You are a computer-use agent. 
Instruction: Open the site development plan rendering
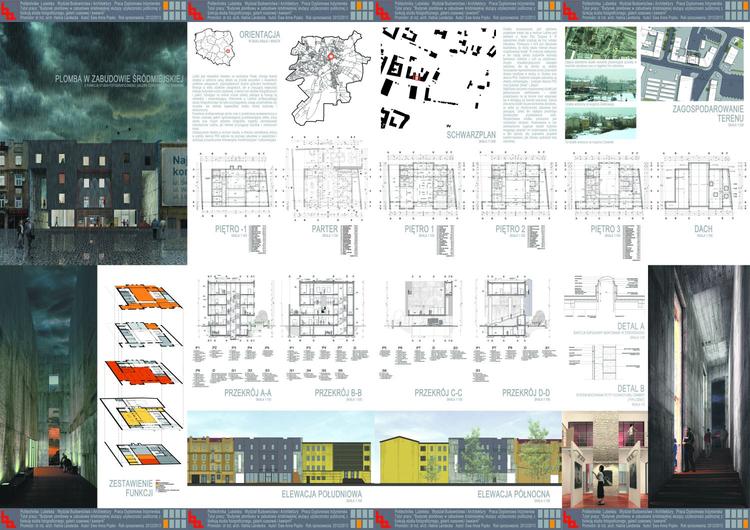point(692,64)
